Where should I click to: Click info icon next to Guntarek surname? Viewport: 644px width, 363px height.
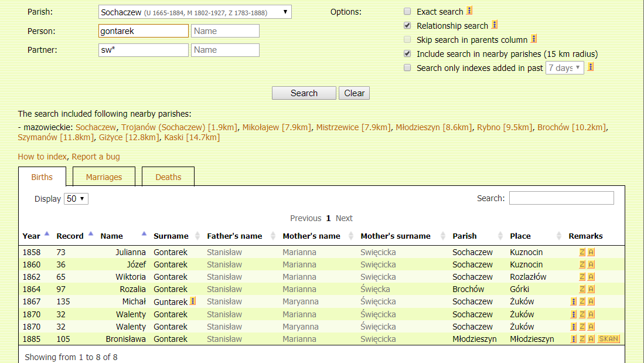193,301
